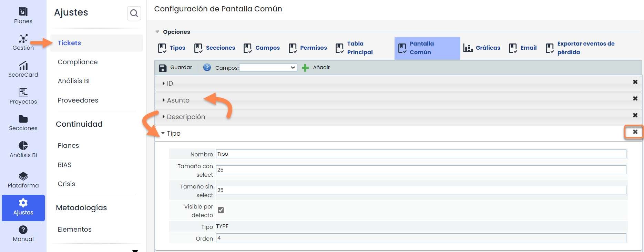Expand the ID field row

(170, 84)
